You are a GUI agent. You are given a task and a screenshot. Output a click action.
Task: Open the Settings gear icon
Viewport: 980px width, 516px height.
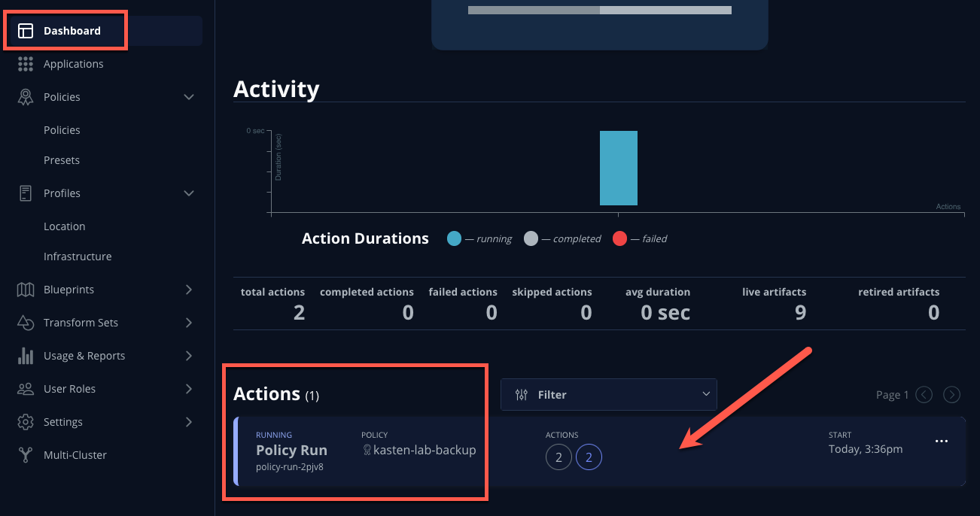(x=26, y=422)
